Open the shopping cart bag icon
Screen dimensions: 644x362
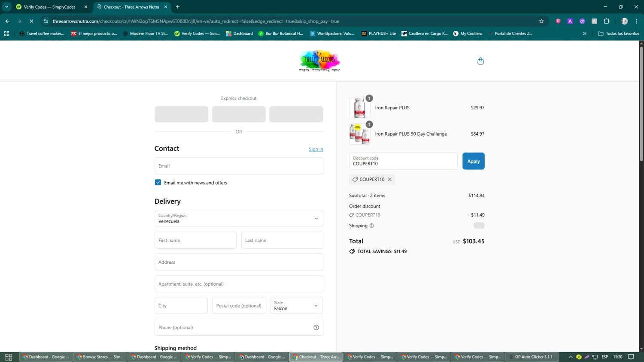point(480,61)
